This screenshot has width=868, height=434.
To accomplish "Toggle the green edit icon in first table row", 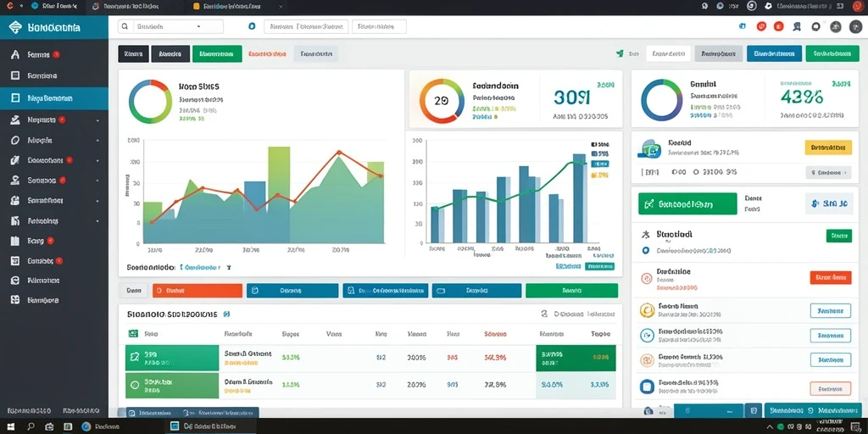I will tap(134, 359).
